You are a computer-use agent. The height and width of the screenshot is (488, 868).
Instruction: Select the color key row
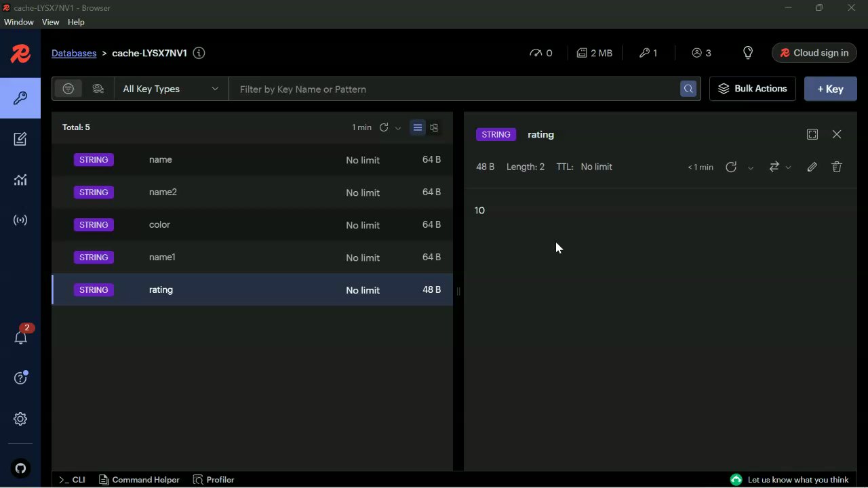252,224
